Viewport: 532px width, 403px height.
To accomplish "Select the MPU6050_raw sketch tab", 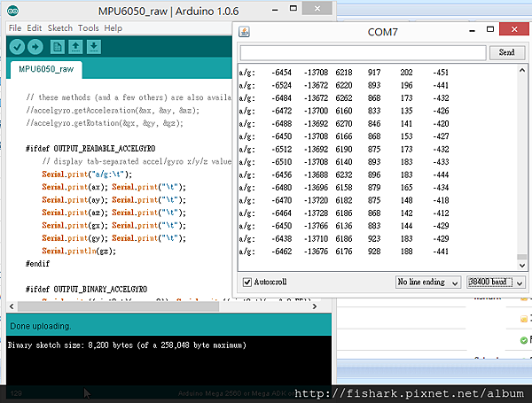I will tap(45, 69).
